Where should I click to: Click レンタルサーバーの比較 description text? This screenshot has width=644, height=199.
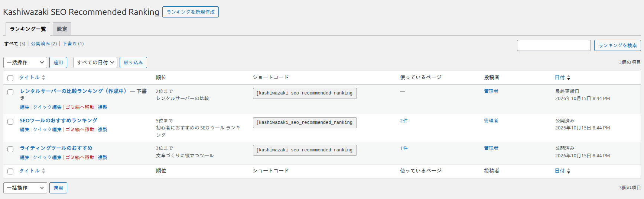[183, 98]
